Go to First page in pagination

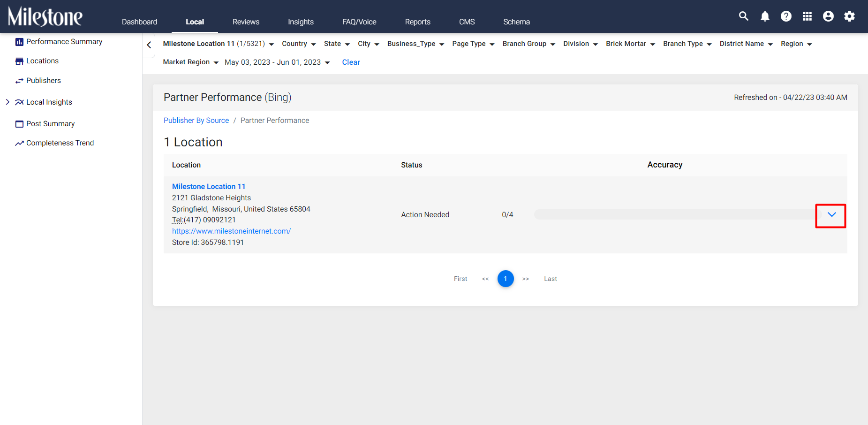460,279
